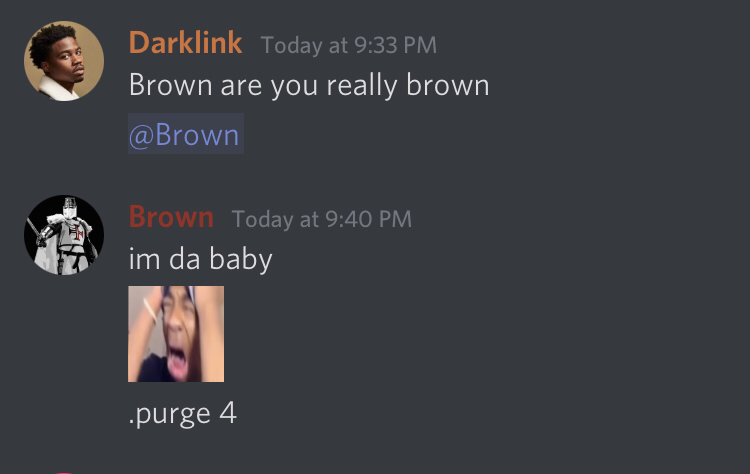Viewport: 750px width, 474px height.
Task: Click the red Brown username
Action: (x=171, y=217)
